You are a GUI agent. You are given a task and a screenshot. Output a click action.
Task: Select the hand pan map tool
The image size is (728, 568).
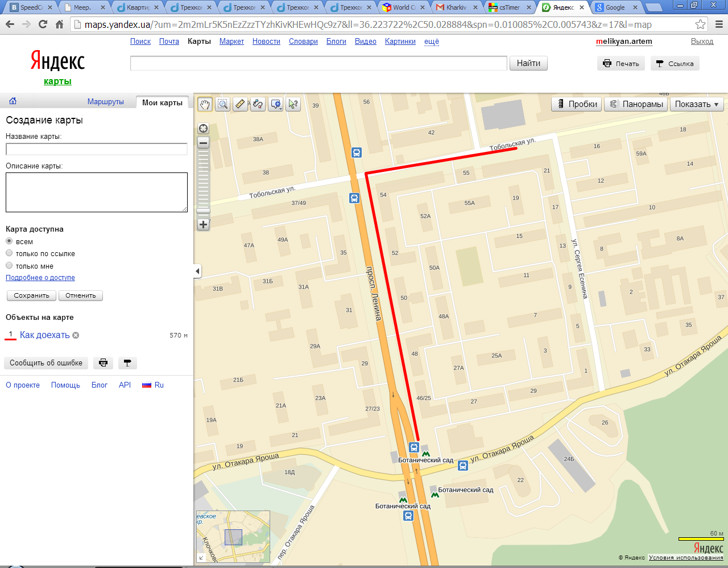click(205, 104)
